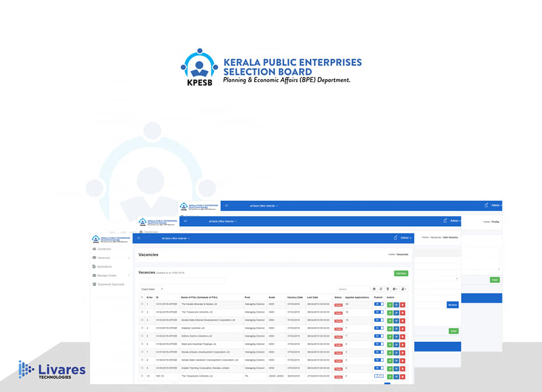
Task: Enable the Publish switch for row 10
Action: coord(379,376)
